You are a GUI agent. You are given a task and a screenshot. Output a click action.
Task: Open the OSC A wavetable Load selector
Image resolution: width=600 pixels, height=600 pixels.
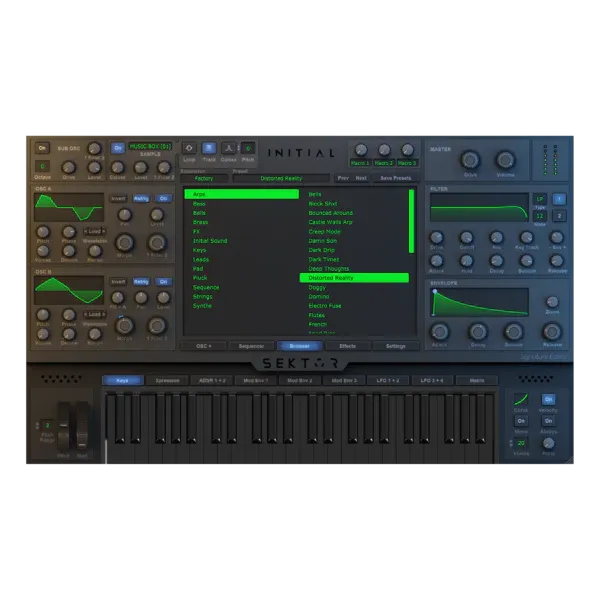tap(95, 232)
